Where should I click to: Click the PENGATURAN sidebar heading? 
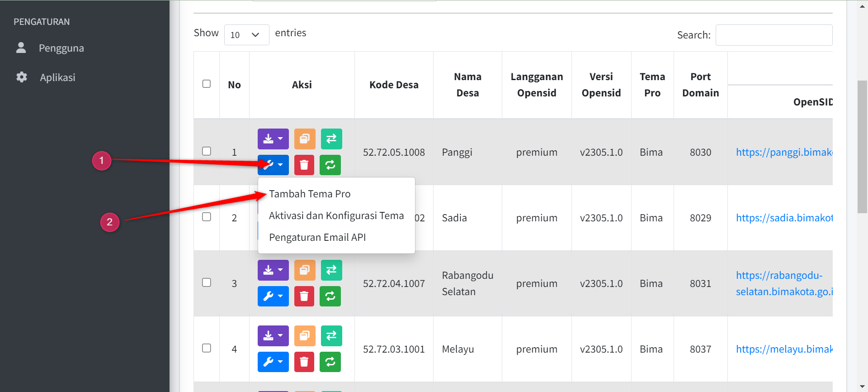pos(42,22)
